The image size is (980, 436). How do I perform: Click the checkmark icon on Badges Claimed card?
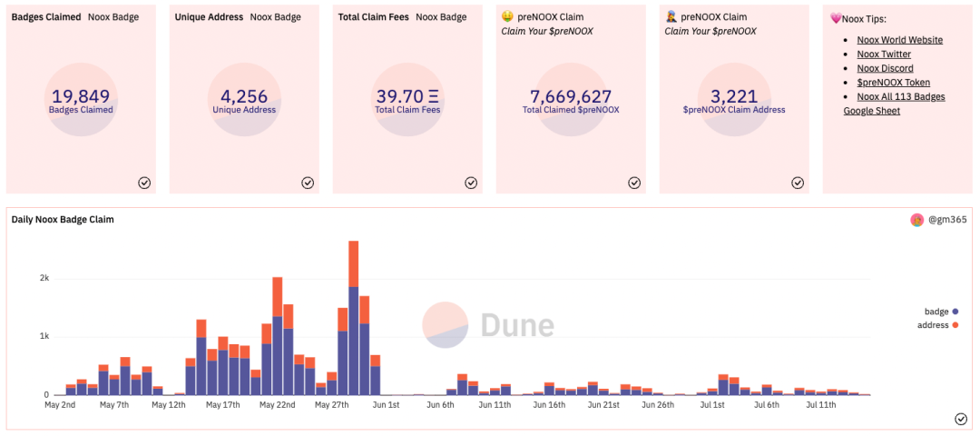[x=144, y=183]
